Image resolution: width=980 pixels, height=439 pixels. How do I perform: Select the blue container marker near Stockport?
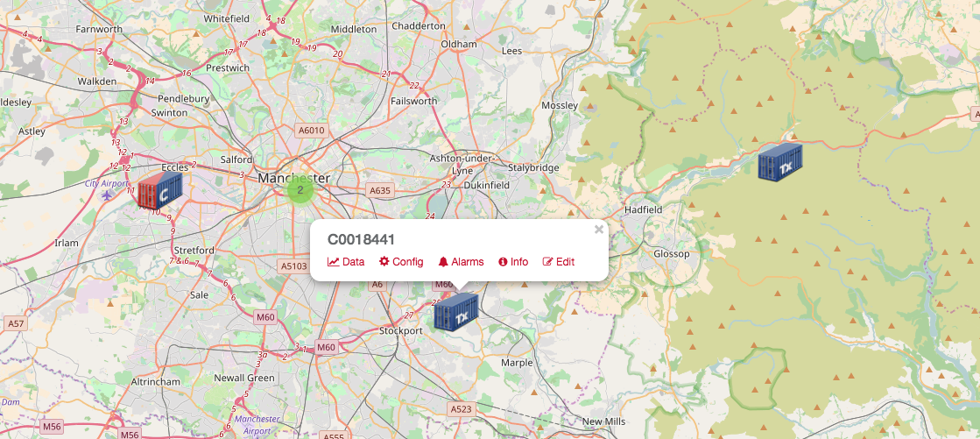[x=456, y=311]
